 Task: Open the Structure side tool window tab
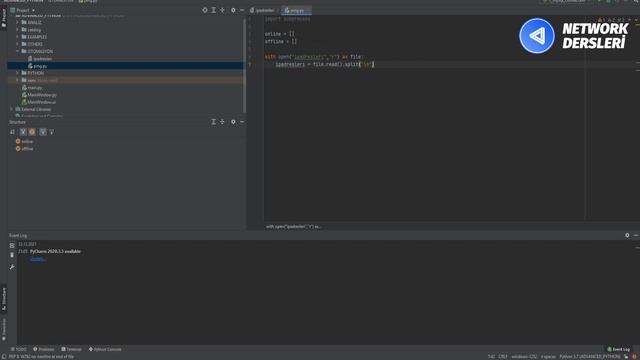[x=4, y=299]
